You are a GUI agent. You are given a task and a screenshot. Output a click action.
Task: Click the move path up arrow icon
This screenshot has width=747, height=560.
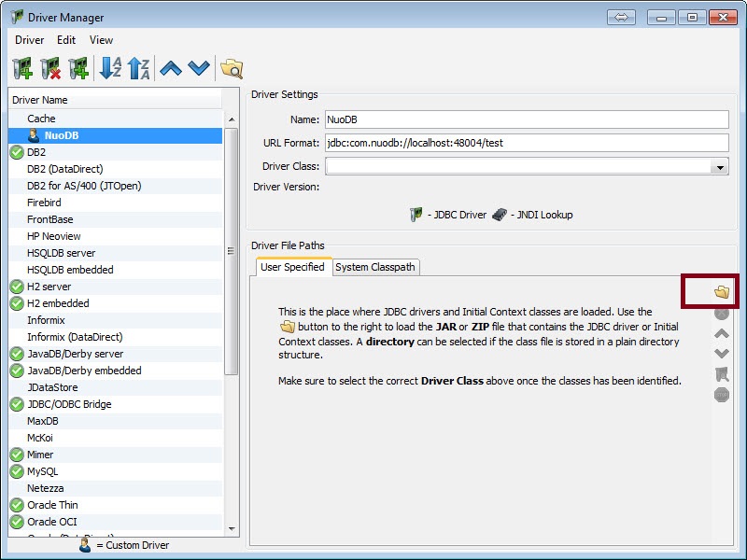722,333
